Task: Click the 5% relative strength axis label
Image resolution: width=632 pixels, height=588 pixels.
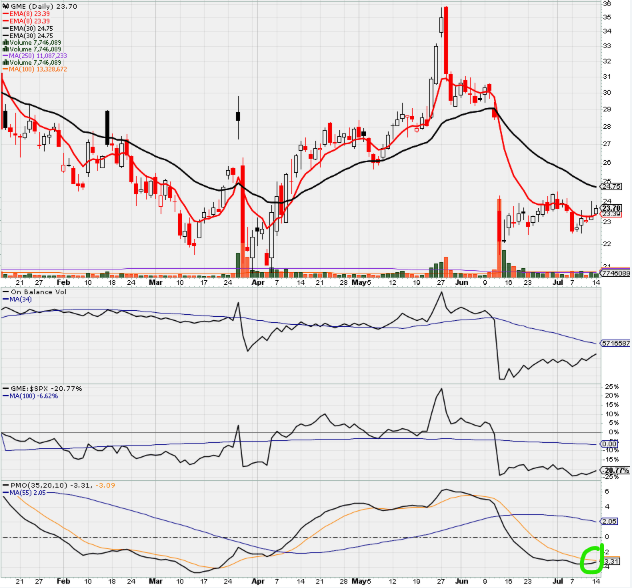Action: 613,423
